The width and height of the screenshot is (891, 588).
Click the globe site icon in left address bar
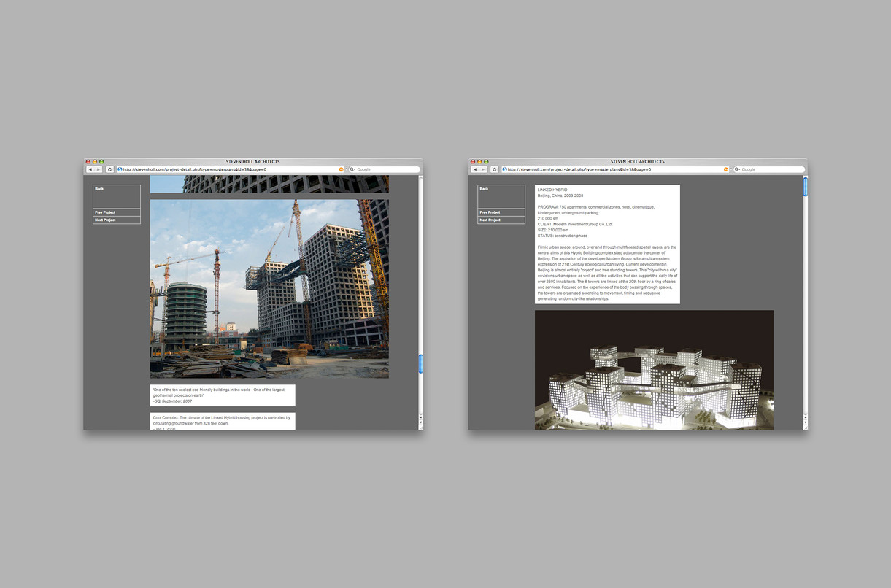coord(120,169)
